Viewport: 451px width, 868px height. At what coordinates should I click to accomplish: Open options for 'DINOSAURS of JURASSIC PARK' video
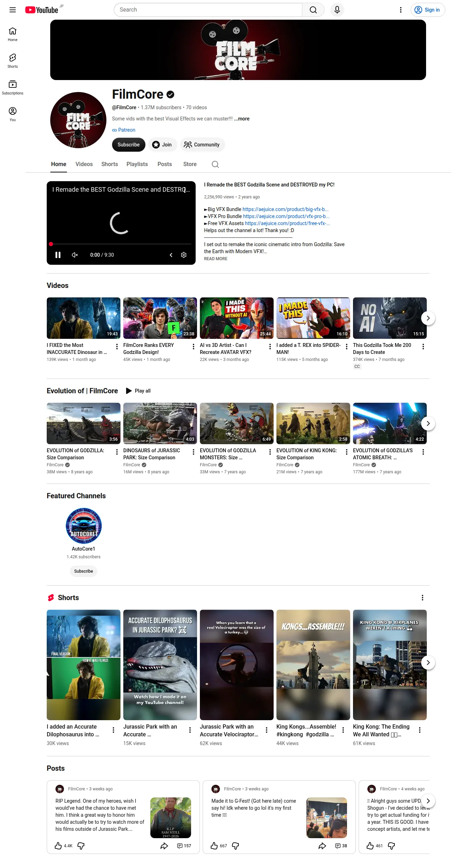pyautogui.click(x=194, y=452)
